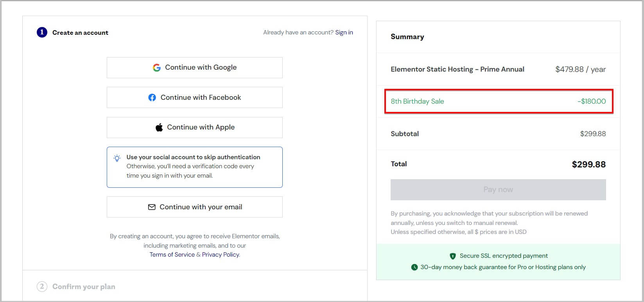Image resolution: width=644 pixels, height=302 pixels.
Task: Click the -$180.00 discount amount
Action: click(592, 101)
